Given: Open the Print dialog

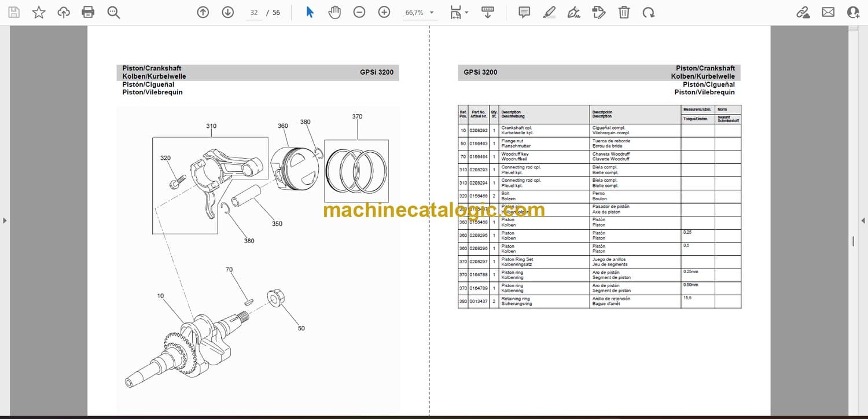Looking at the screenshot, I should click(x=88, y=12).
